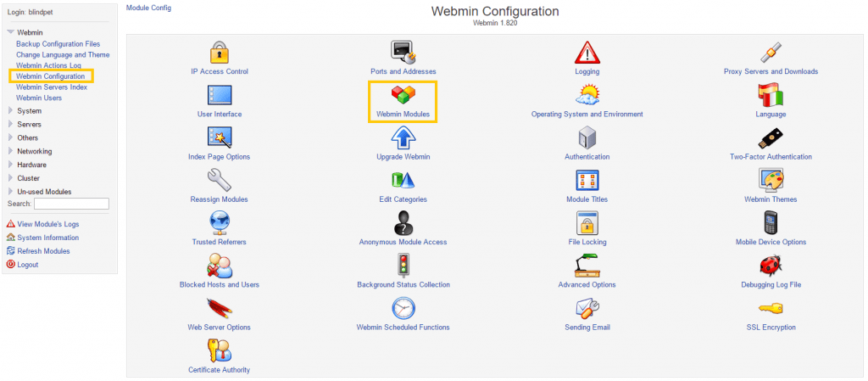This screenshot has width=868, height=381.
Task: Open the Web Server Options feather icon
Action: point(220,309)
